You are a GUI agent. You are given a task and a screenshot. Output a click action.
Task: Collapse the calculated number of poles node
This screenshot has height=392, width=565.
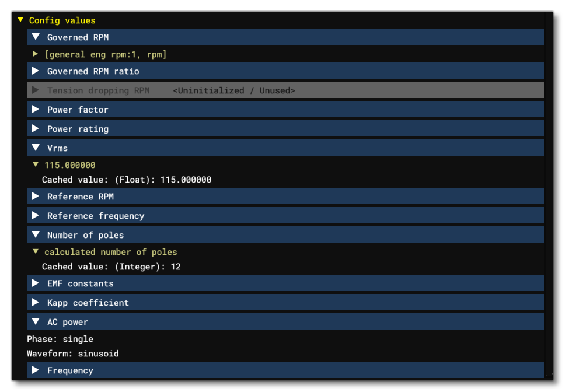click(34, 252)
